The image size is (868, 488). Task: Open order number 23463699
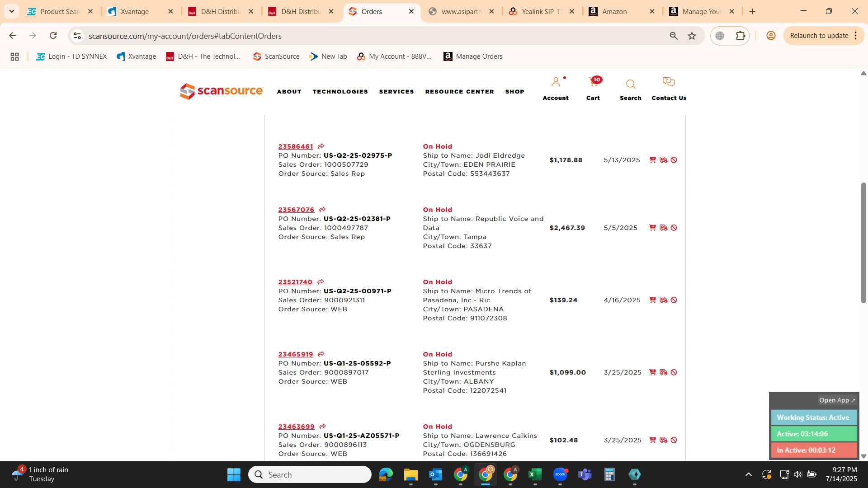click(x=296, y=427)
